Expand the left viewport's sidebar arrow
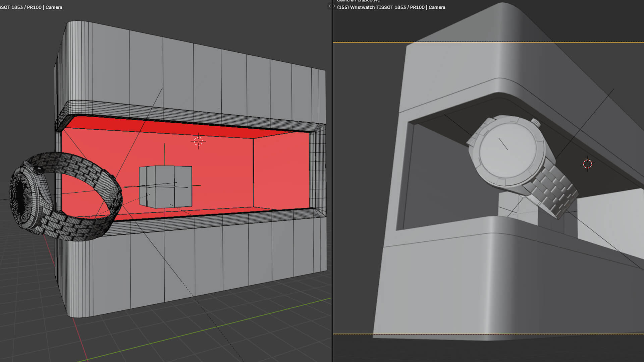 [329, 6]
